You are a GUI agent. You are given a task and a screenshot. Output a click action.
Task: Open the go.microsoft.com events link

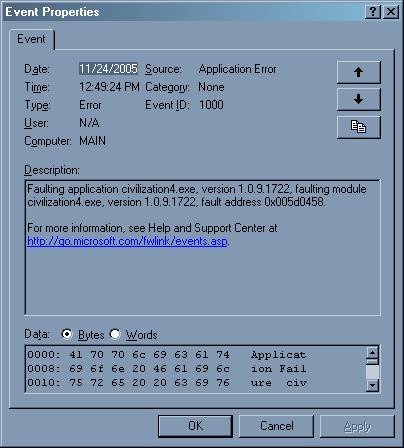(127, 241)
